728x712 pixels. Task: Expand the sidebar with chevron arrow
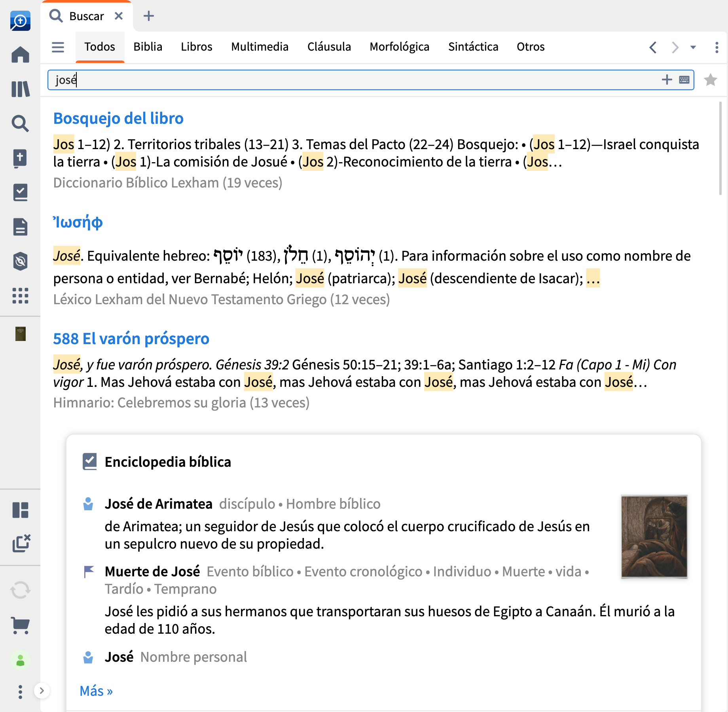(x=42, y=691)
